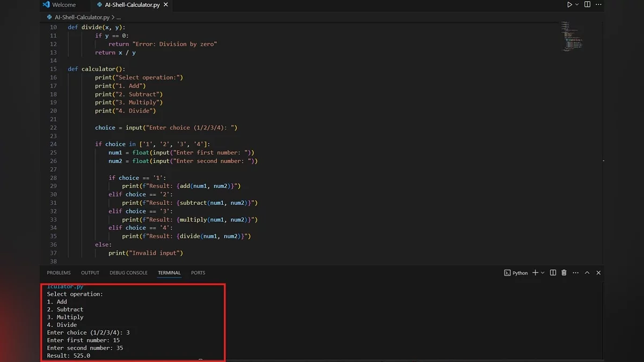
Task: Close the AI-Shell-Calculator.py tab
Action: pos(165,5)
